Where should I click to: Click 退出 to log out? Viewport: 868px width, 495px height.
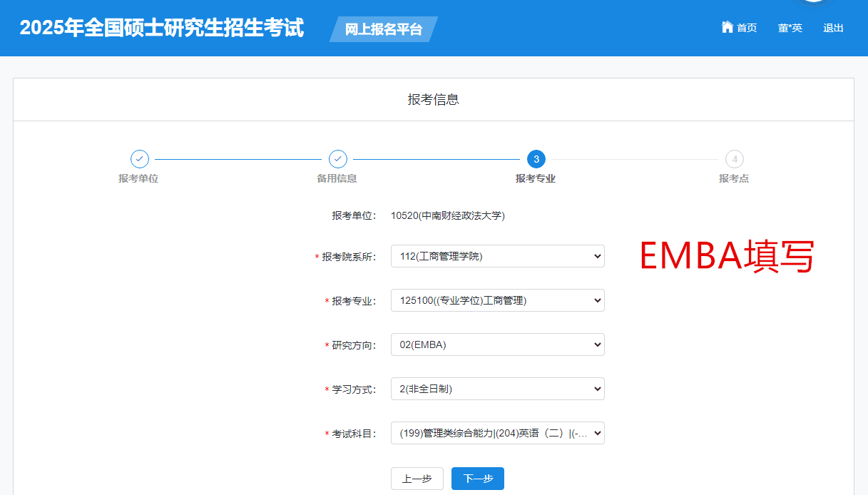click(x=833, y=28)
